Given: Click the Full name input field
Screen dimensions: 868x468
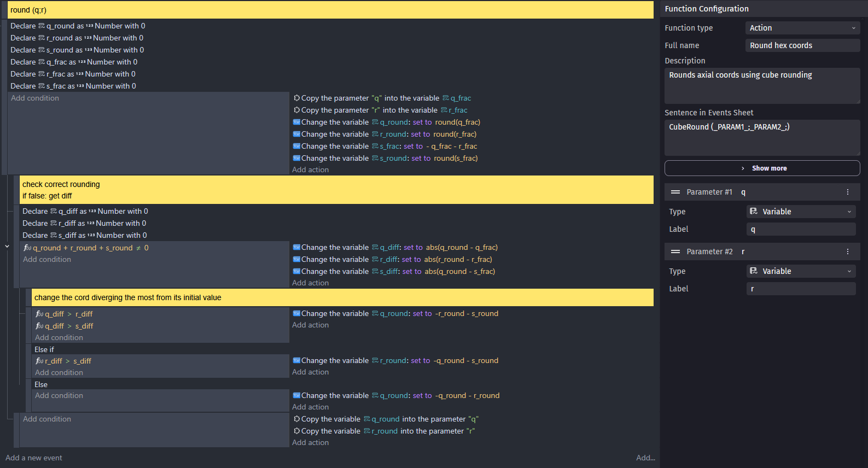Looking at the screenshot, I should (802, 45).
